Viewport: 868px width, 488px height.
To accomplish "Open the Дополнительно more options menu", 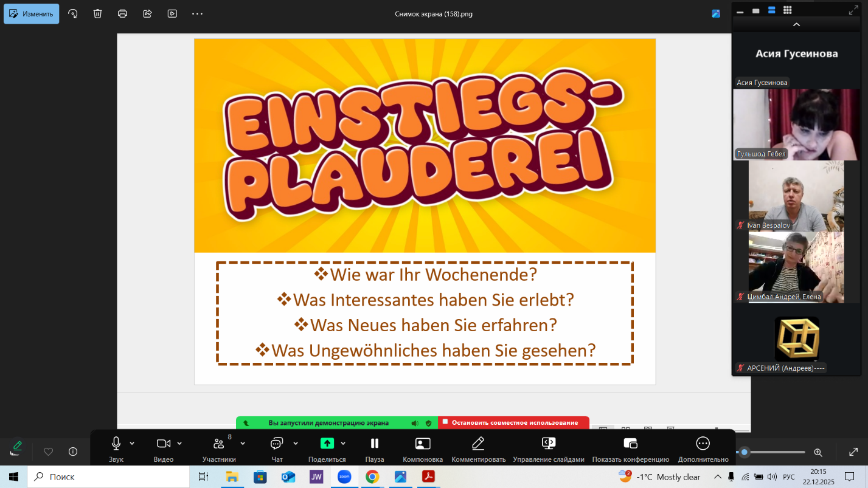I will [x=703, y=444].
